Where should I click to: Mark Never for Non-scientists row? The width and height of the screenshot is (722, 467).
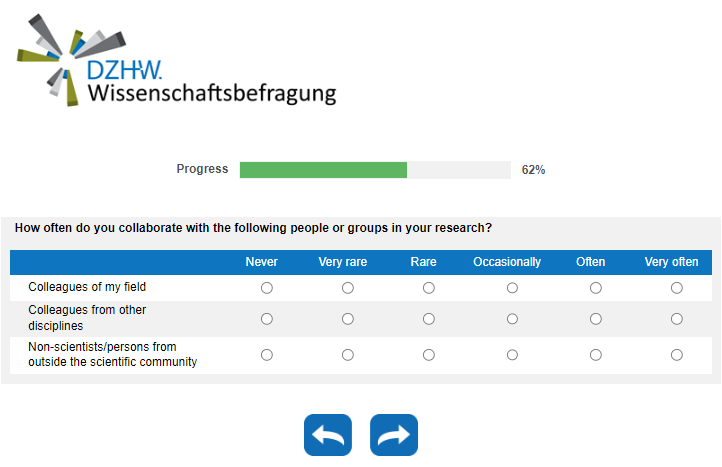(267, 355)
